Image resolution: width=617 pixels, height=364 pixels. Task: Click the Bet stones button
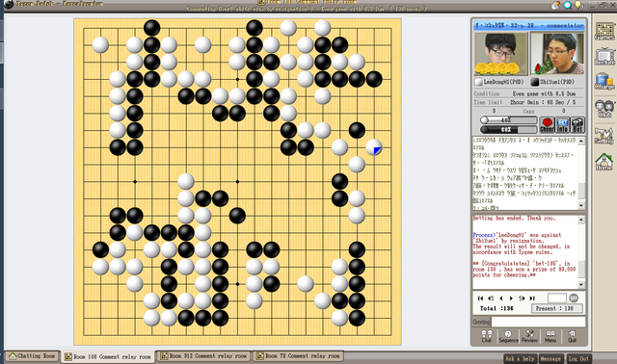click(577, 125)
